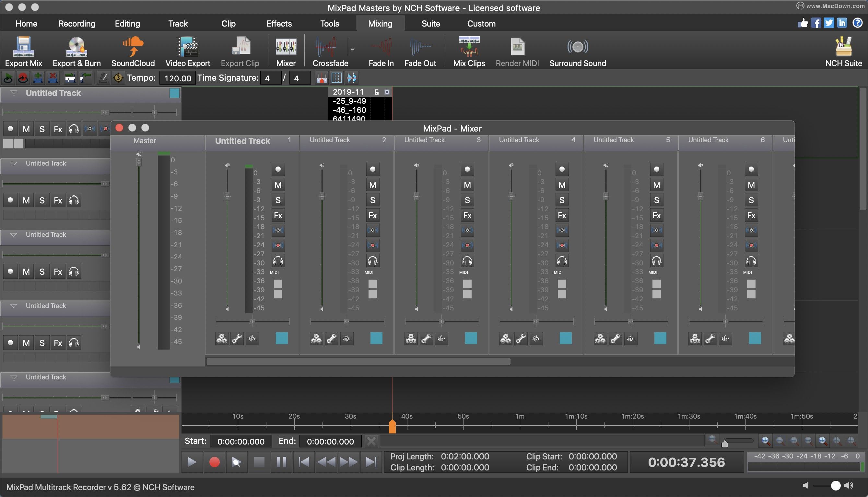Close the 2019-11 clip on track
This screenshot has width=868, height=497.
pyautogui.click(x=387, y=92)
